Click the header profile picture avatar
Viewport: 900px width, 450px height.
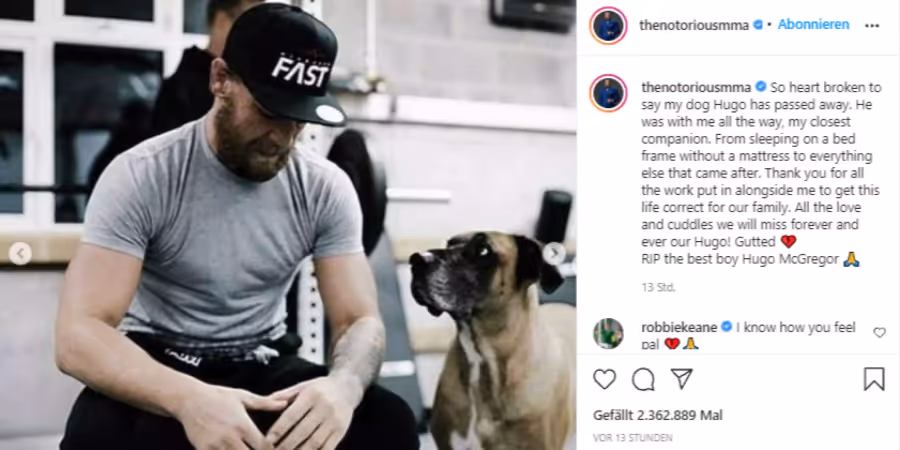click(608, 25)
